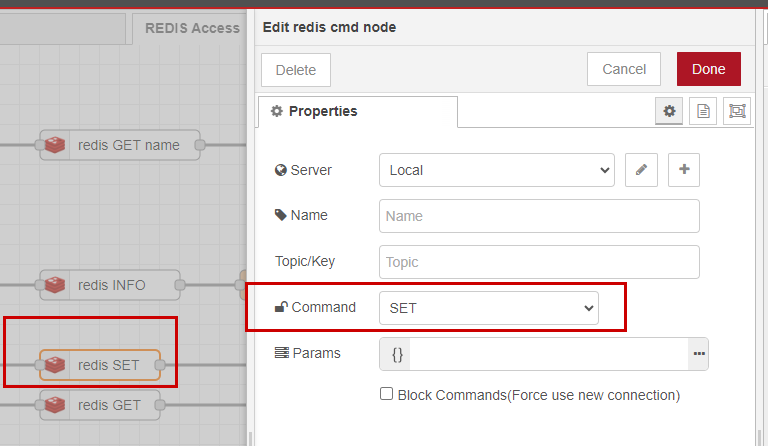Viewport: 768px width, 446px height.
Task: Open node appearance icon tab
Action: [x=737, y=111]
